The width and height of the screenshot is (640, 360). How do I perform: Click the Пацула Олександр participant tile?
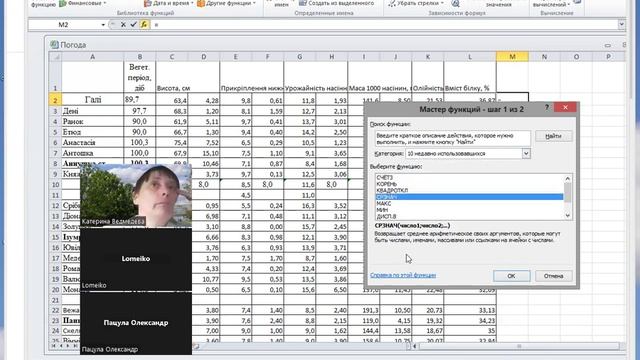coord(136,323)
